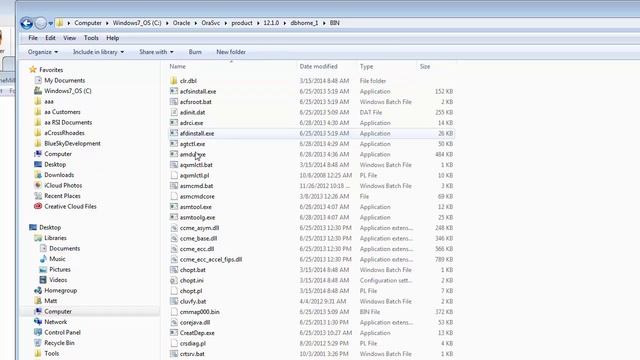Select the clr.dbl folder icon
Image resolution: width=640 pixels, height=360 pixels.
[174, 80]
